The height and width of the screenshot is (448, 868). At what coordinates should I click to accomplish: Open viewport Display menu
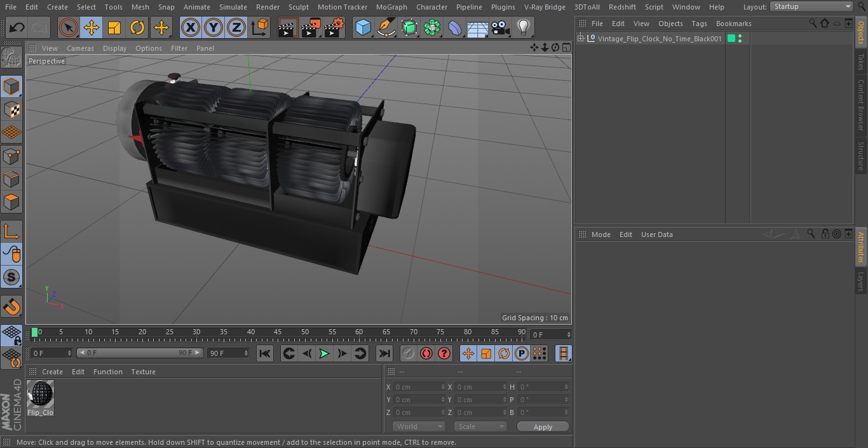[x=114, y=48]
